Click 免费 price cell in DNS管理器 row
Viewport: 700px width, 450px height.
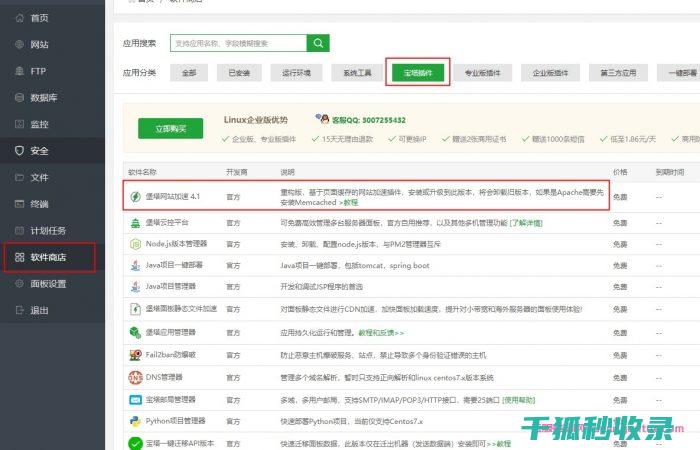click(620, 378)
